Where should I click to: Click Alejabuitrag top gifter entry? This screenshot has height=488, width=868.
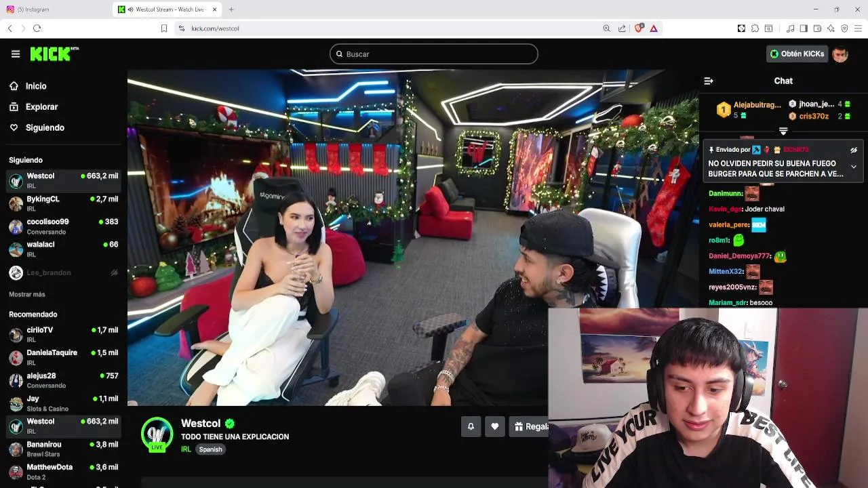[x=749, y=110]
